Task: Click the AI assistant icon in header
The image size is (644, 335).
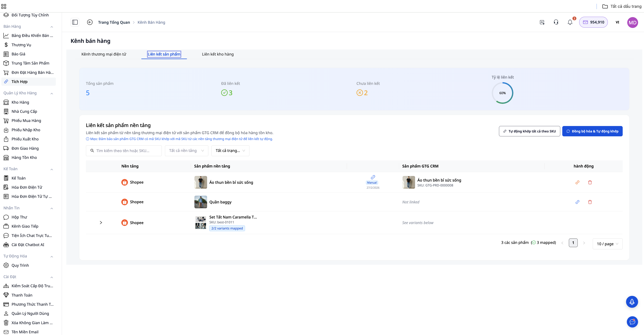Action: 542,22
